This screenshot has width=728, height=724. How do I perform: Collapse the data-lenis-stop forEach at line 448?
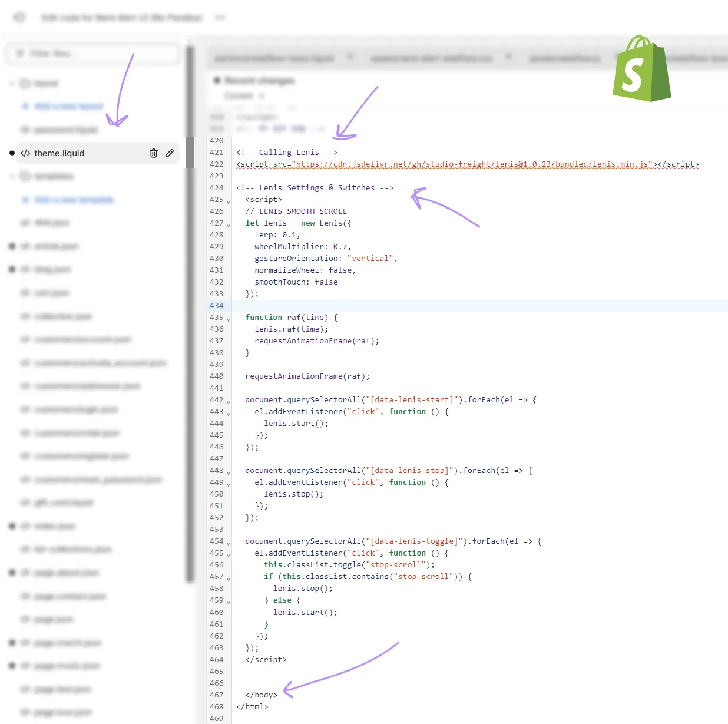(x=229, y=472)
